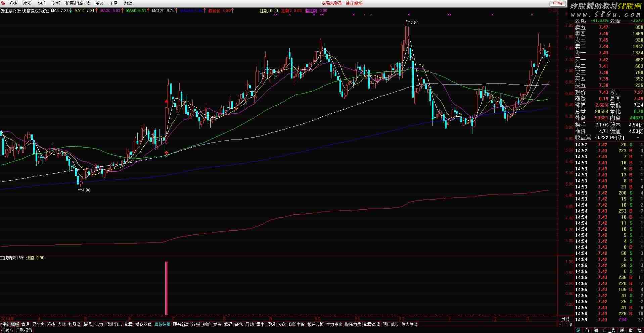
Task: Open the 工具 menu
Action: click(114, 3)
